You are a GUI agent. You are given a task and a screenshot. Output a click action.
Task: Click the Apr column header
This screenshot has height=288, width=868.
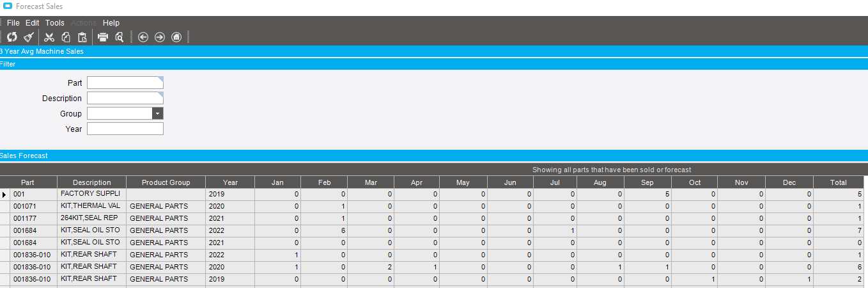click(x=417, y=182)
